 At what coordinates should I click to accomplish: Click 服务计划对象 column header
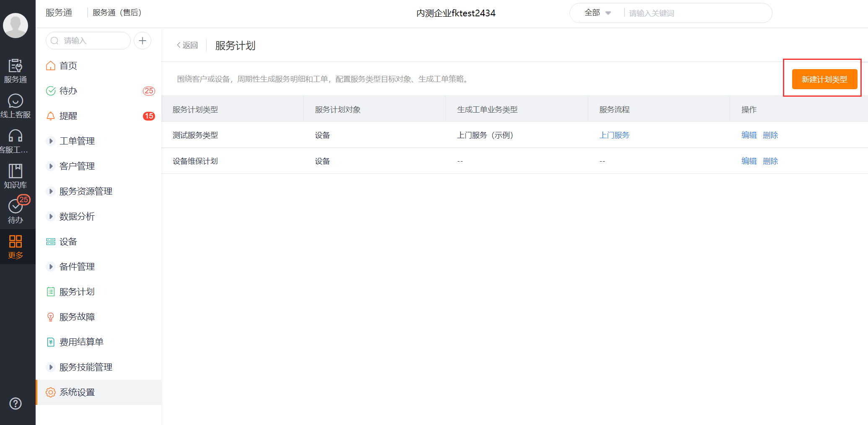pos(338,110)
